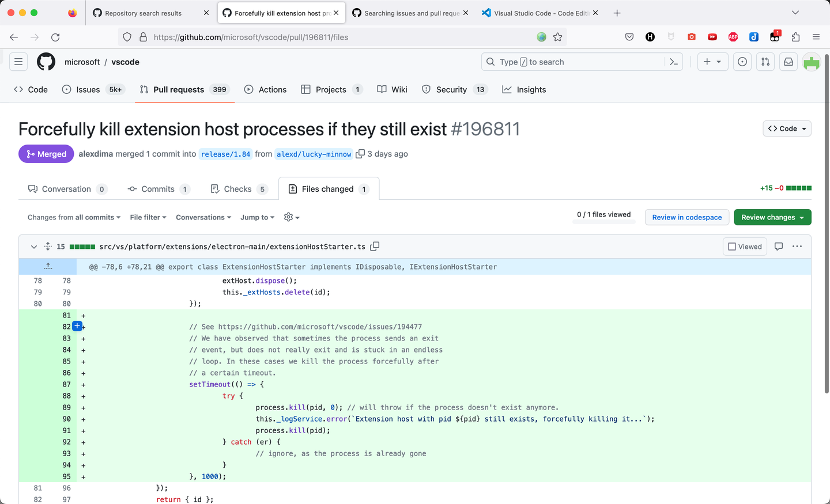Viewport: 830px width, 504px height.
Task: Open the GitHub homepage logo
Action: pos(46,62)
